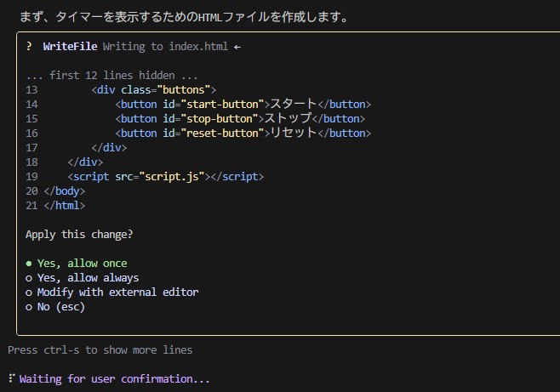Click the script src line 19

pos(145,177)
